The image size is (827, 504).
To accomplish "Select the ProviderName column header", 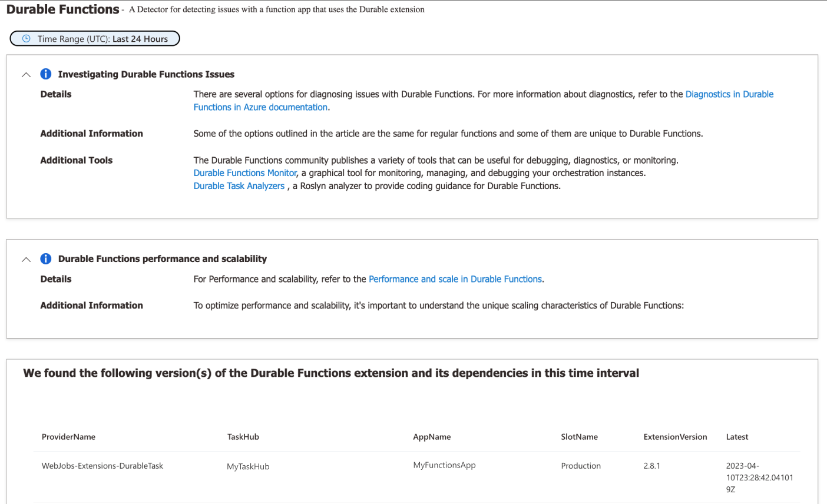I will point(68,437).
